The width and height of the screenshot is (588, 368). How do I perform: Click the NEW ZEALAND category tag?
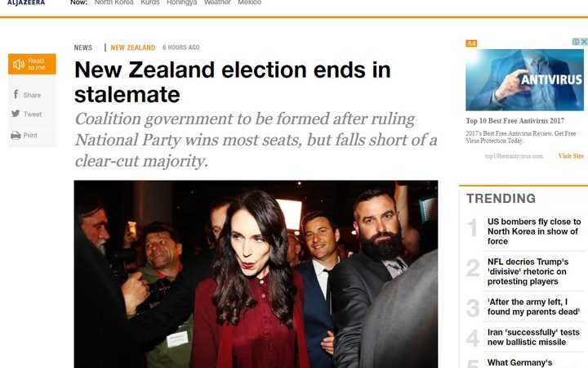(x=133, y=47)
